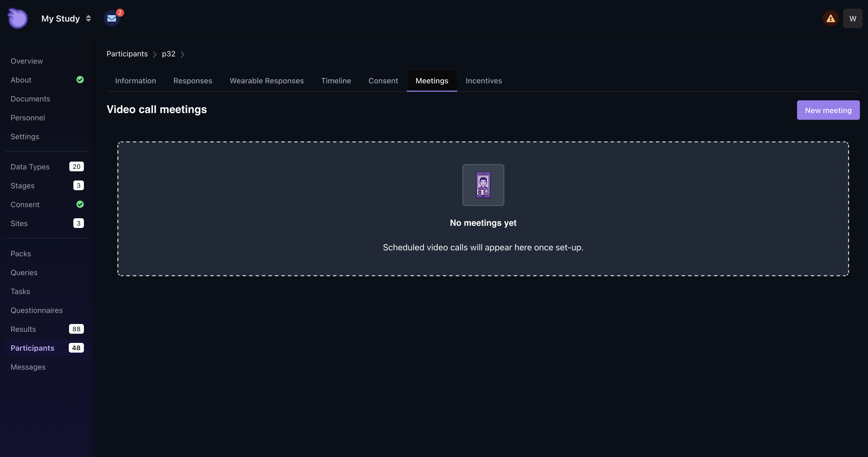Click the green checkmark beside About
This screenshot has width=868, height=457.
click(80, 80)
